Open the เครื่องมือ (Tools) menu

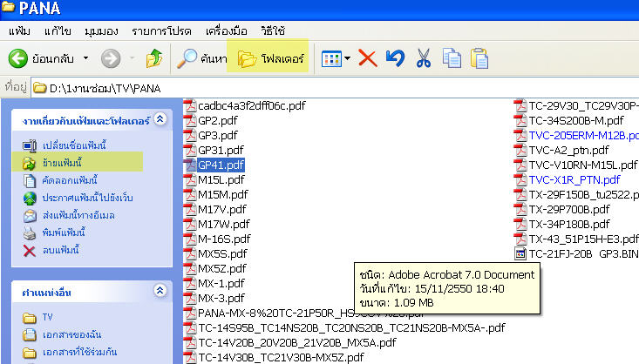pos(226,31)
